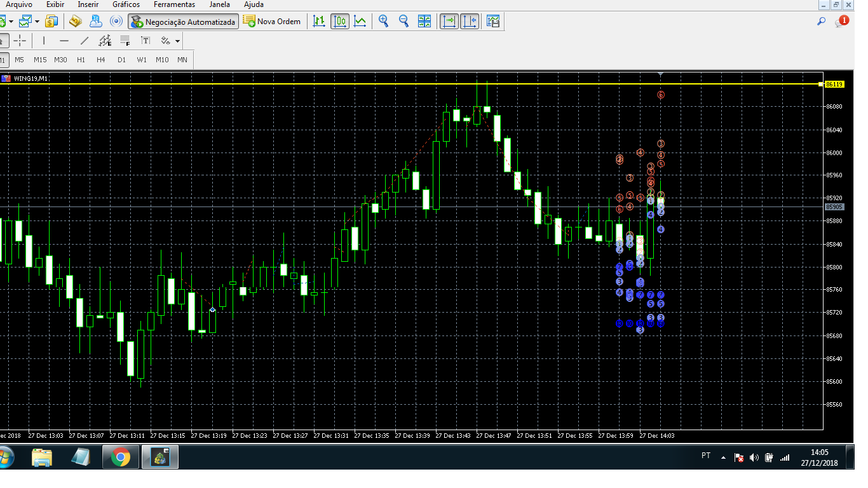Viewport: 868px width, 488px height.
Task: Select the vertical line drawing tool
Action: (x=44, y=41)
